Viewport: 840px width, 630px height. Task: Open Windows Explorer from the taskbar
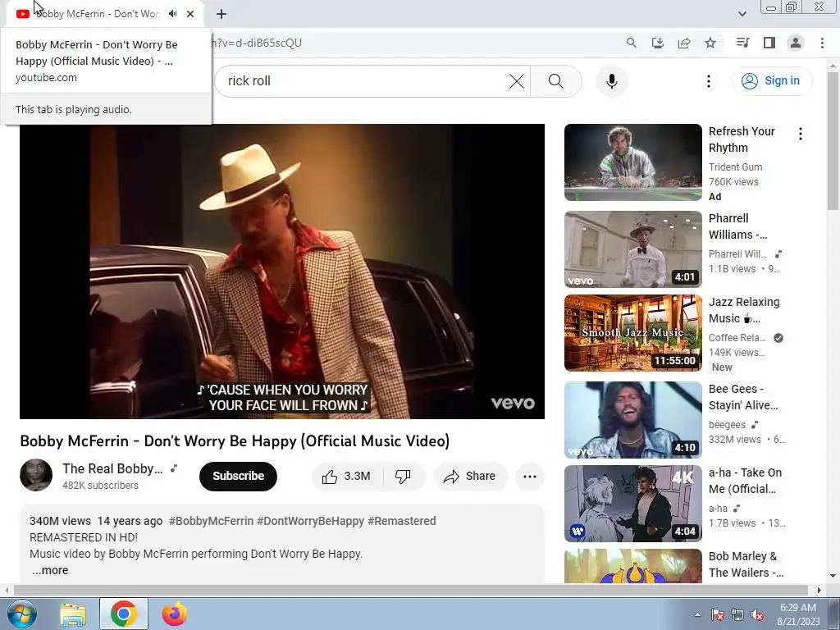click(x=73, y=614)
